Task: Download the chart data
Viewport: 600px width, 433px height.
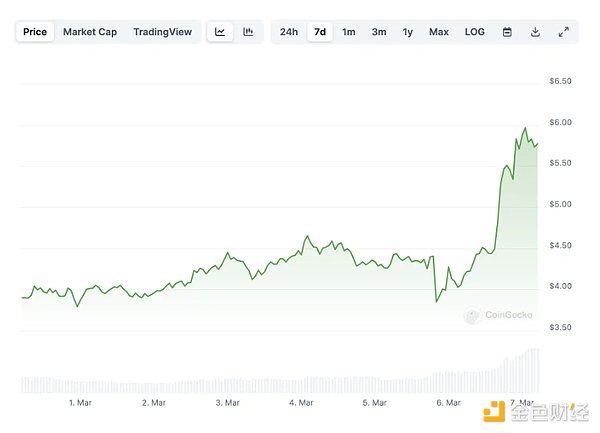Action: click(x=535, y=32)
